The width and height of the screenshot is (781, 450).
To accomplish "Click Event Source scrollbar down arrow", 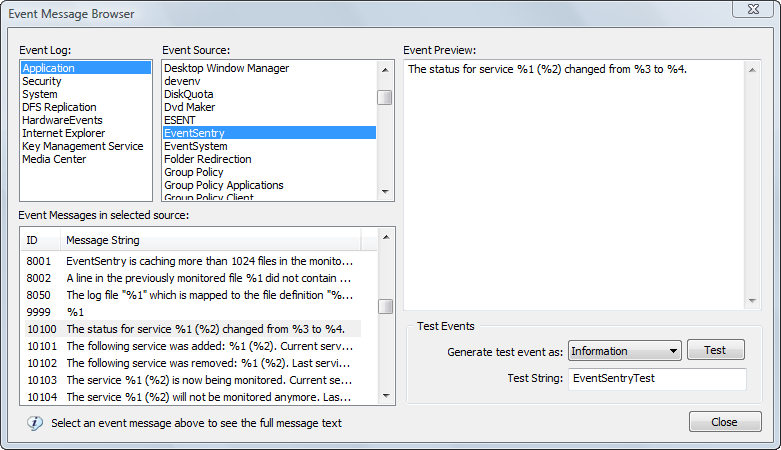I will click(385, 192).
